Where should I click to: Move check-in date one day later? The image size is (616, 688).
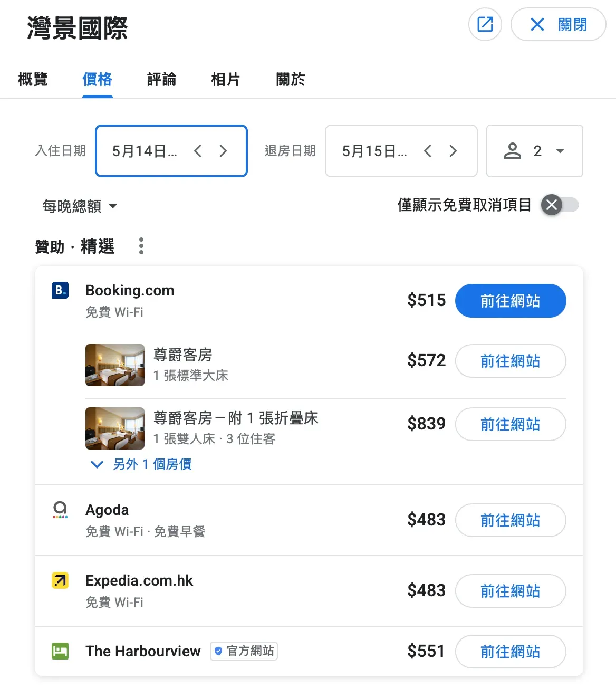click(x=223, y=151)
